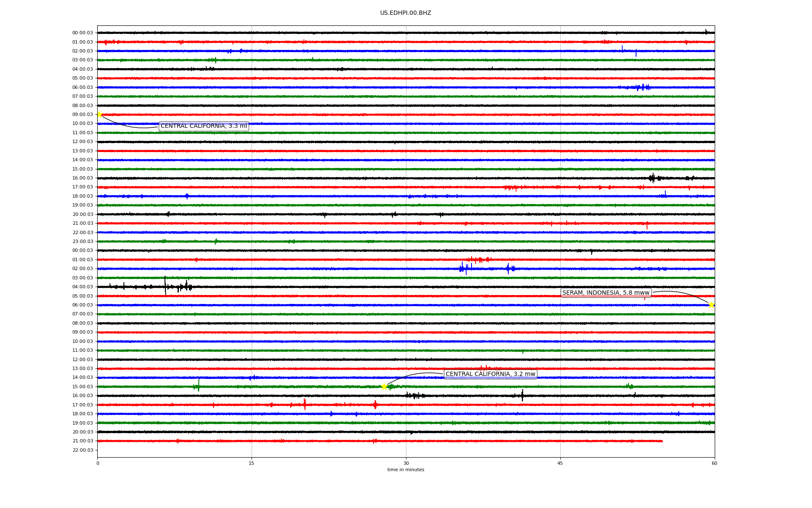The image size is (812, 508).
Task: Click the 'time in minutes' axis label
Action: [x=405, y=470]
